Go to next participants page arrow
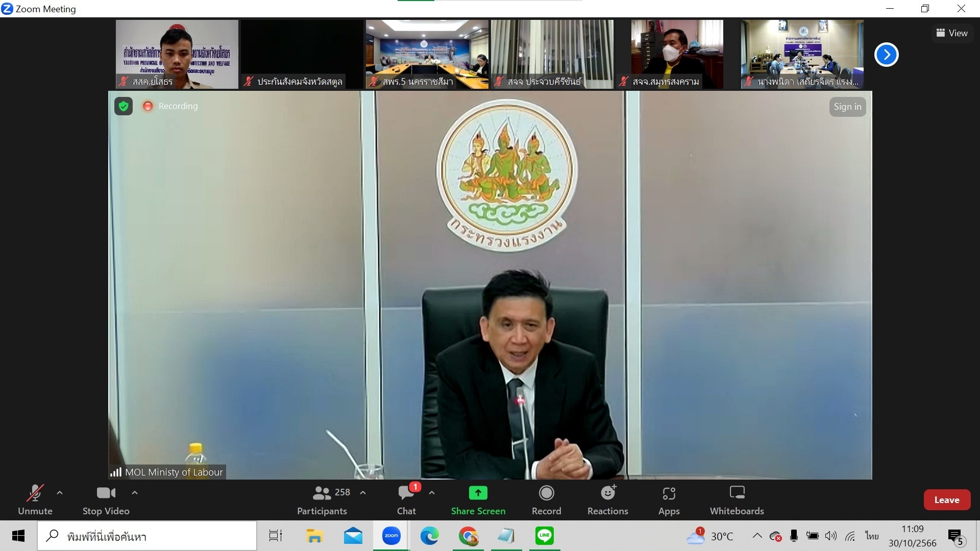 coord(886,55)
